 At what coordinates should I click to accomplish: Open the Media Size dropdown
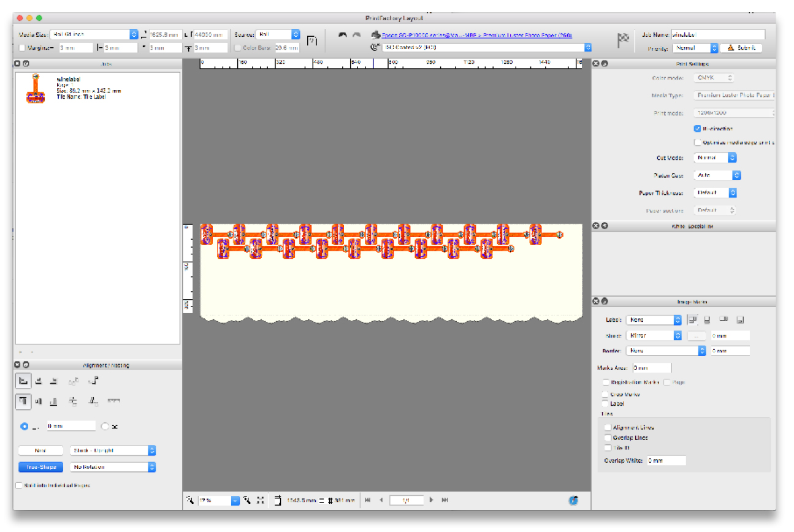click(x=134, y=35)
